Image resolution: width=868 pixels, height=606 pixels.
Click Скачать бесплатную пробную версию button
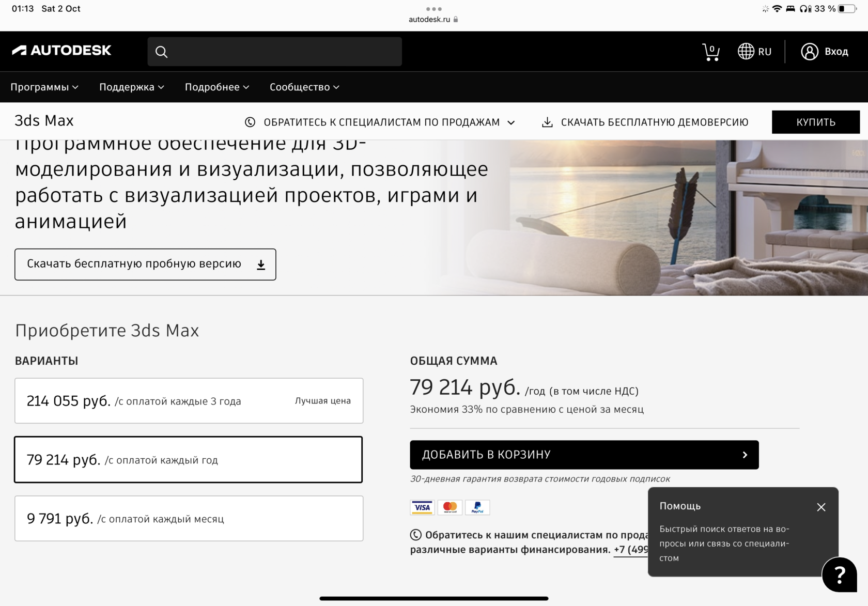[x=145, y=265]
